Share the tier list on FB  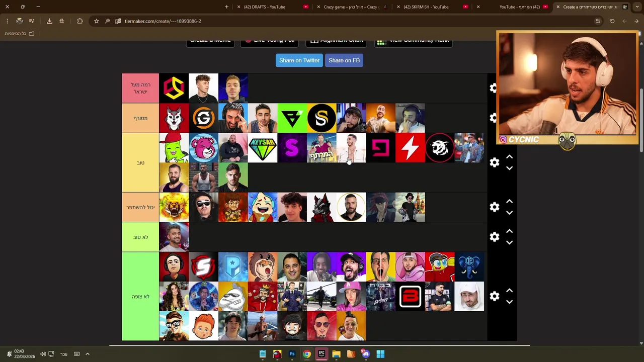click(344, 60)
